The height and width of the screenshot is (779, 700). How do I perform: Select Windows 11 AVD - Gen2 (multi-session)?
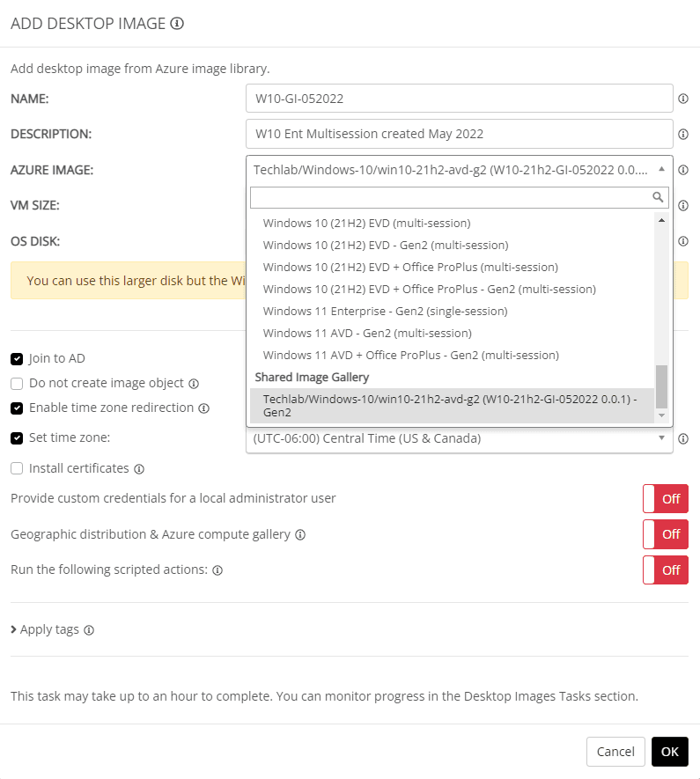367,334
